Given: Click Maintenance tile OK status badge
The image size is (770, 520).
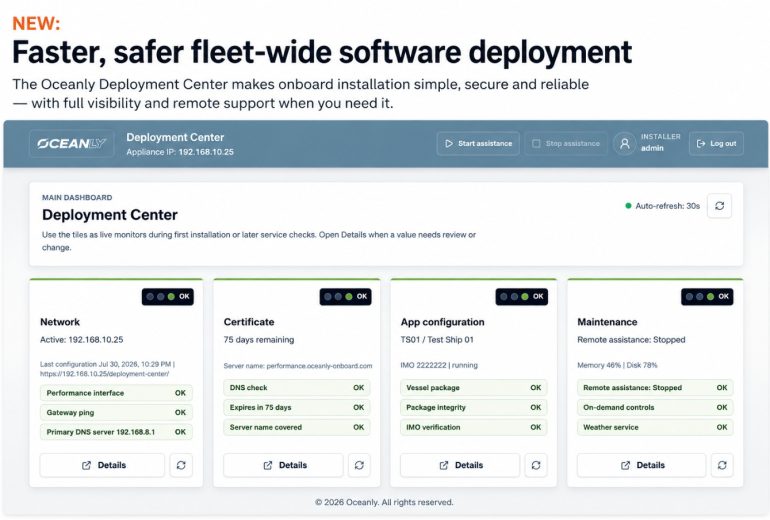Looking at the screenshot, I should click(x=707, y=297).
